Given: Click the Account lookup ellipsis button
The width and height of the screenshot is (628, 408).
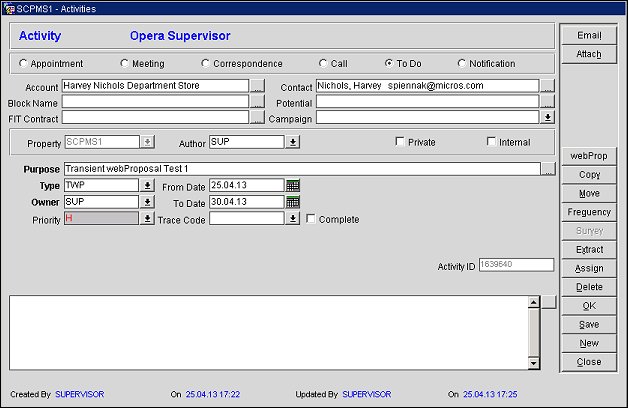Looking at the screenshot, I should [257, 86].
